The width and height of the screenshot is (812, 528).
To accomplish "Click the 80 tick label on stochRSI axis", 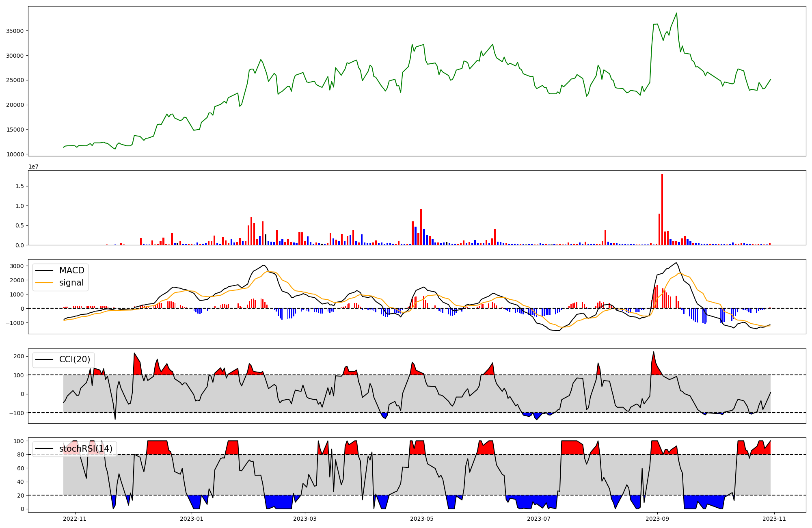I will coord(20,454).
